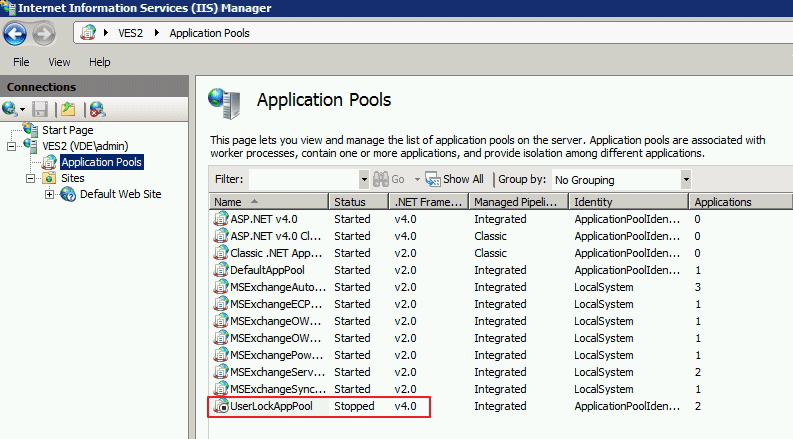Click the Show All filter icon

pos(433,179)
